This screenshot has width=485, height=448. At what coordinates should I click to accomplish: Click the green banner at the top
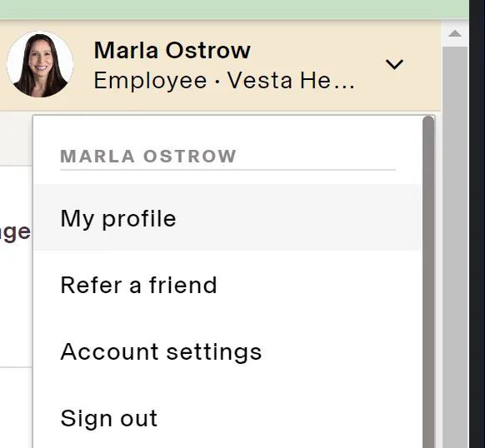pos(234,9)
